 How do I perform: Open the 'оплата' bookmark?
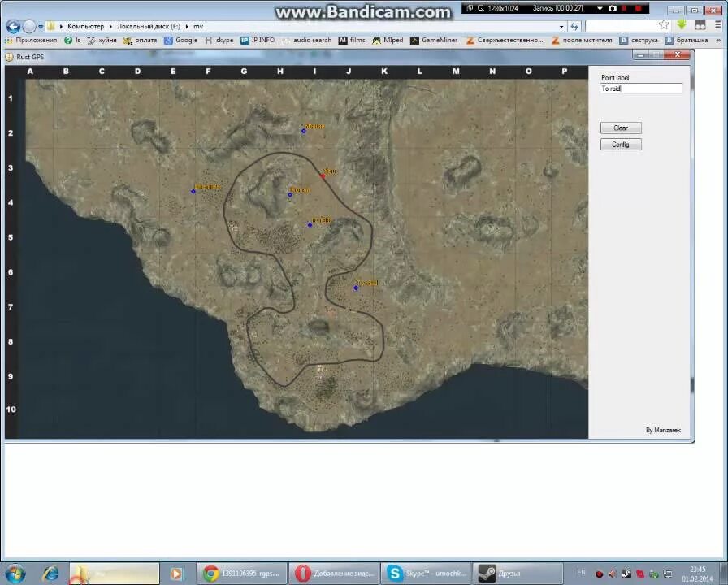click(141, 41)
